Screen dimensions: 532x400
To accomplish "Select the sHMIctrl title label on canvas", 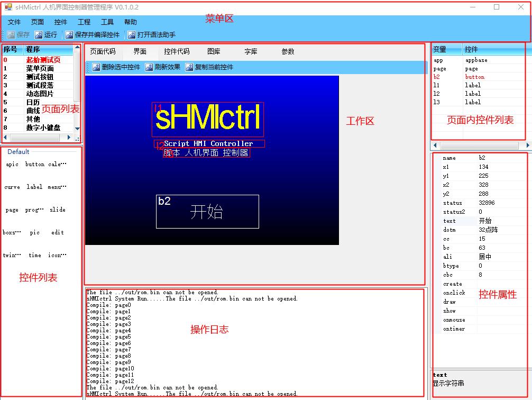I will pyautogui.click(x=208, y=119).
